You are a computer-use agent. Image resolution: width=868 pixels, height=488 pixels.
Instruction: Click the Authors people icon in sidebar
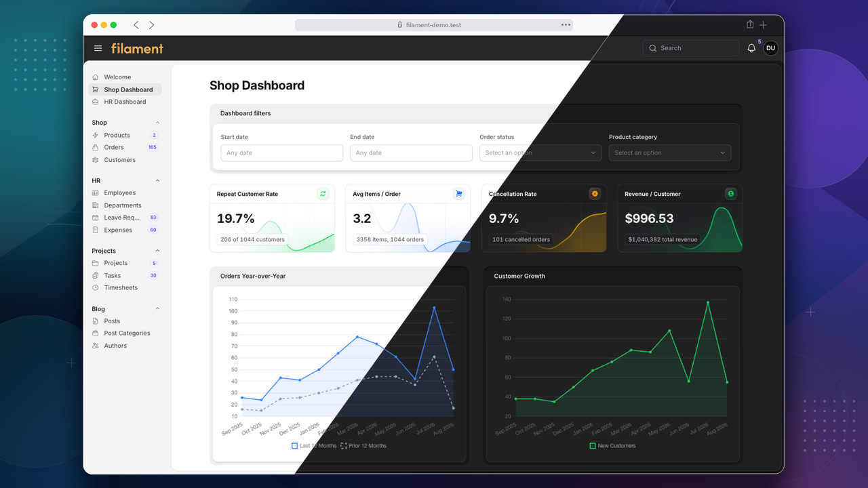point(96,346)
